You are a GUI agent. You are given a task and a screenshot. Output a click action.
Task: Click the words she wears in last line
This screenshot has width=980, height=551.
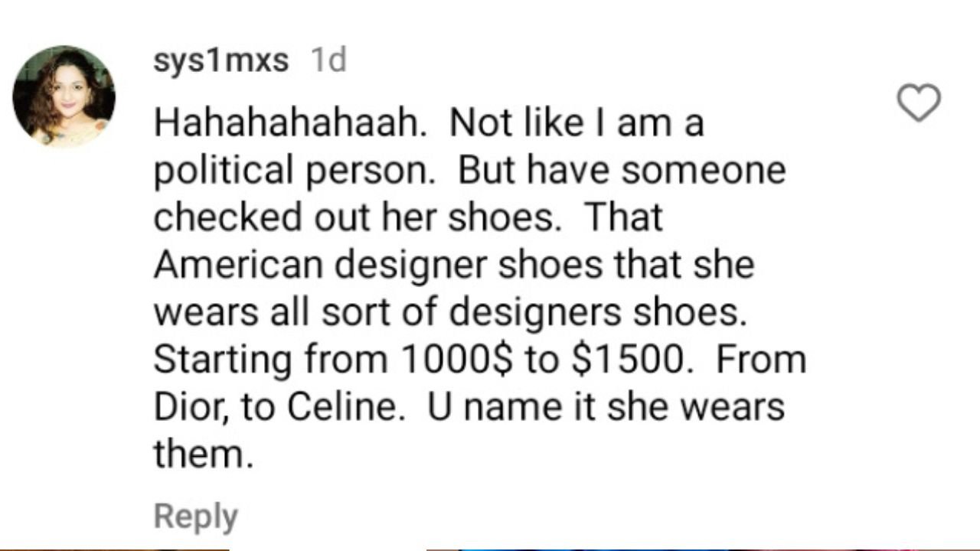695,407
